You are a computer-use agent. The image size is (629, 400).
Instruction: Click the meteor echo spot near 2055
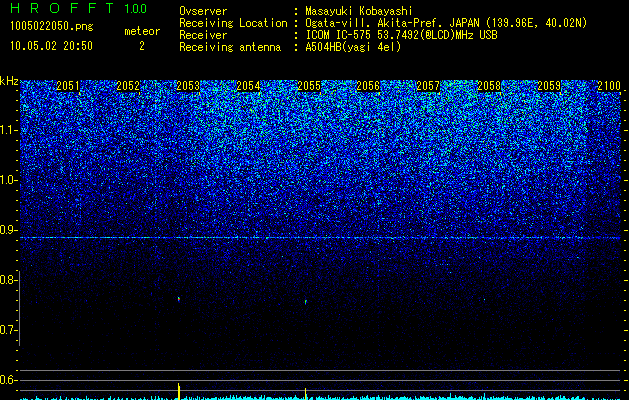306,301
